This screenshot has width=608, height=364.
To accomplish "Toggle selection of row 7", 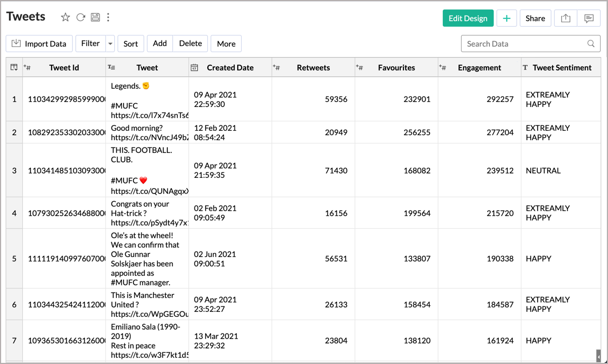I will (x=13, y=341).
